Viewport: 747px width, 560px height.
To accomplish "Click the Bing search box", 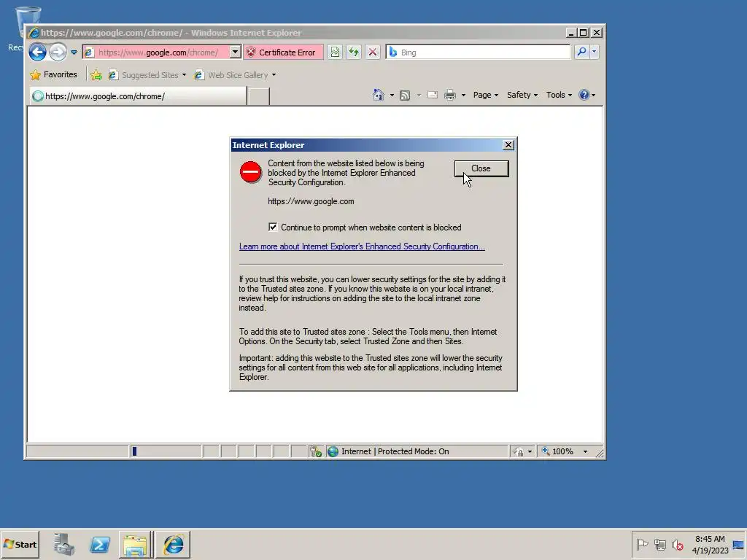I will (x=479, y=52).
